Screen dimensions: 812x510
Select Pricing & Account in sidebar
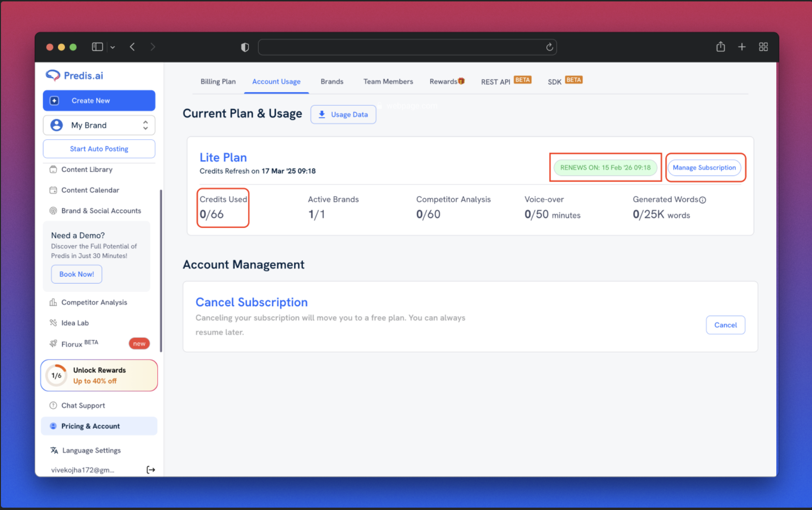tap(99, 426)
